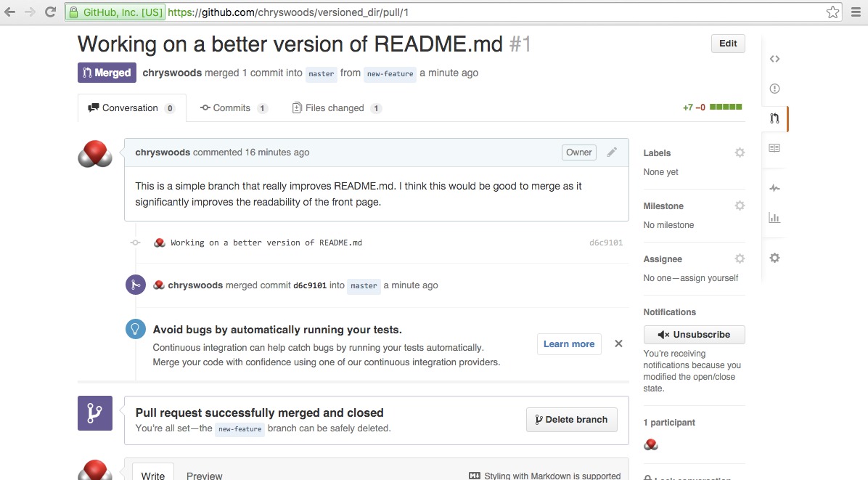868x480 pixels.
Task: Click '16 minutes ago' comment timestamp
Action: tap(277, 152)
